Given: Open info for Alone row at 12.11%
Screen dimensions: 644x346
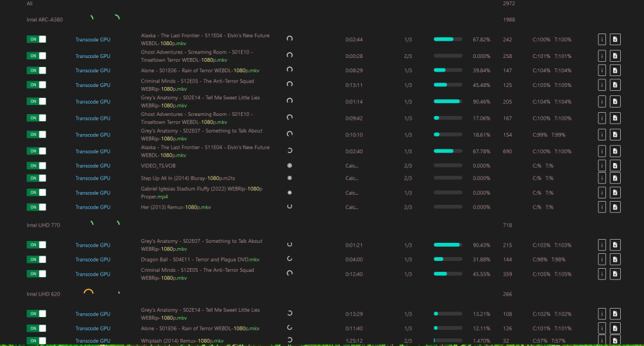Looking at the screenshot, I should coord(601,329).
